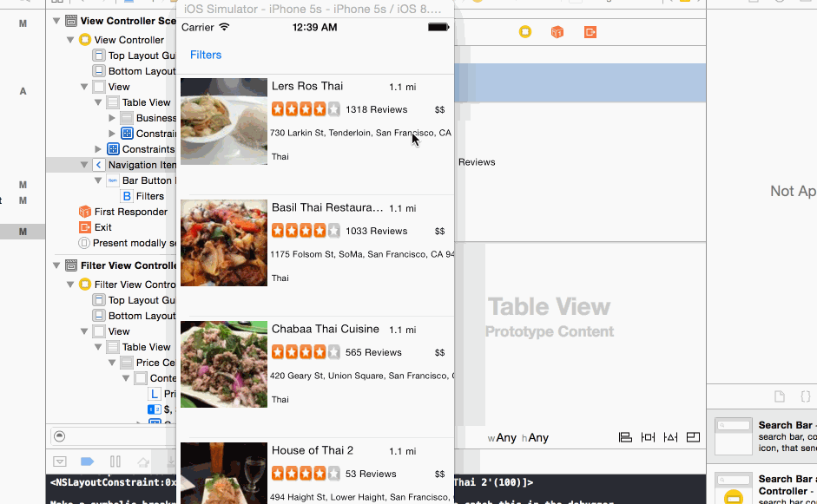The height and width of the screenshot is (504, 817).
Task: Click the filter field icon in outline
Action: tap(59, 436)
